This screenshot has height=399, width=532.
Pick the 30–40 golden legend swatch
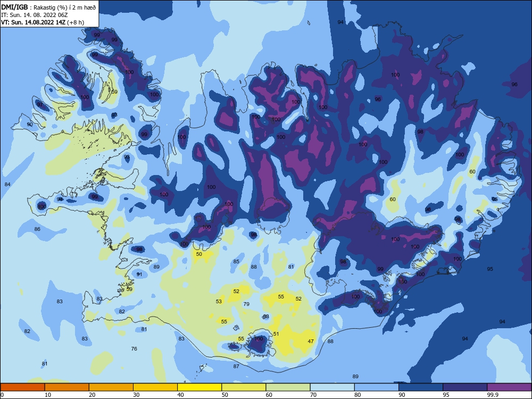pyautogui.click(x=155, y=387)
